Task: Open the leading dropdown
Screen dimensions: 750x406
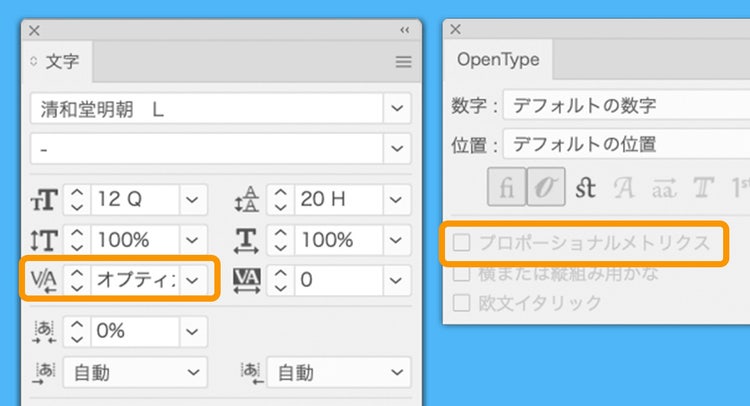Action: pyautogui.click(x=396, y=199)
